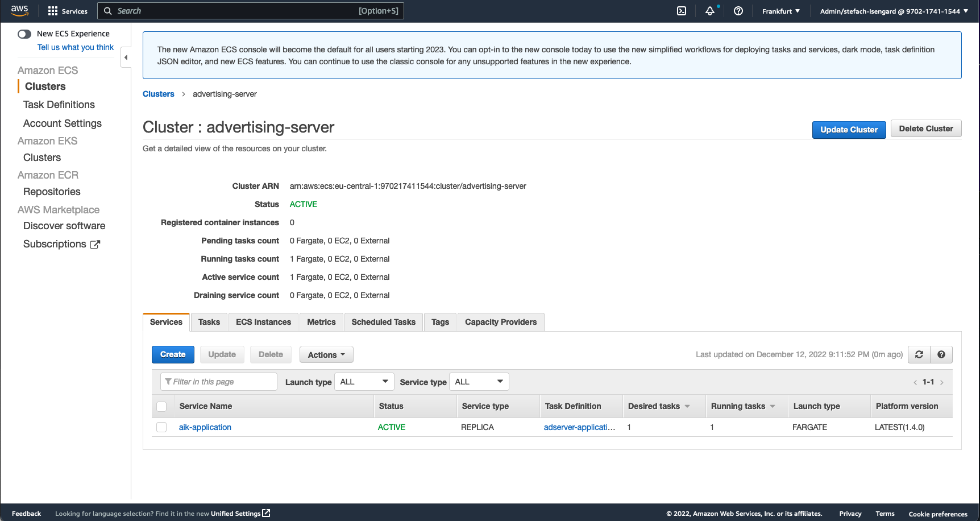The height and width of the screenshot is (521, 980).
Task: Collapse the left navigation sidebar arrow
Action: pyautogui.click(x=126, y=57)
